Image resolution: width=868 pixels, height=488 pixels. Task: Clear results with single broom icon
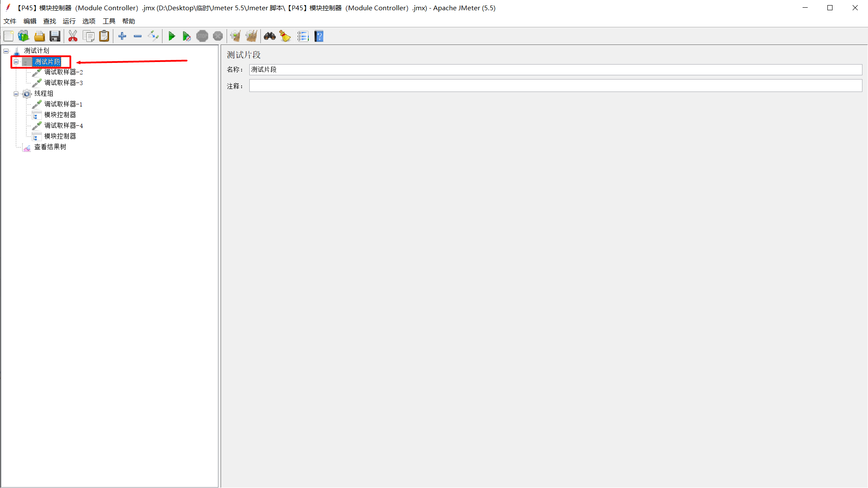pyautogui.click(x=236, y=36)
